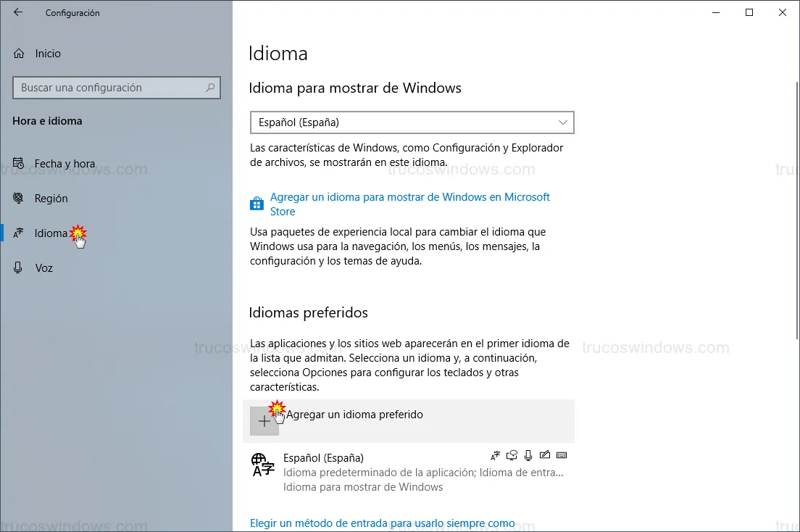Click the keyboard feature icon for Español

[562, 456]
